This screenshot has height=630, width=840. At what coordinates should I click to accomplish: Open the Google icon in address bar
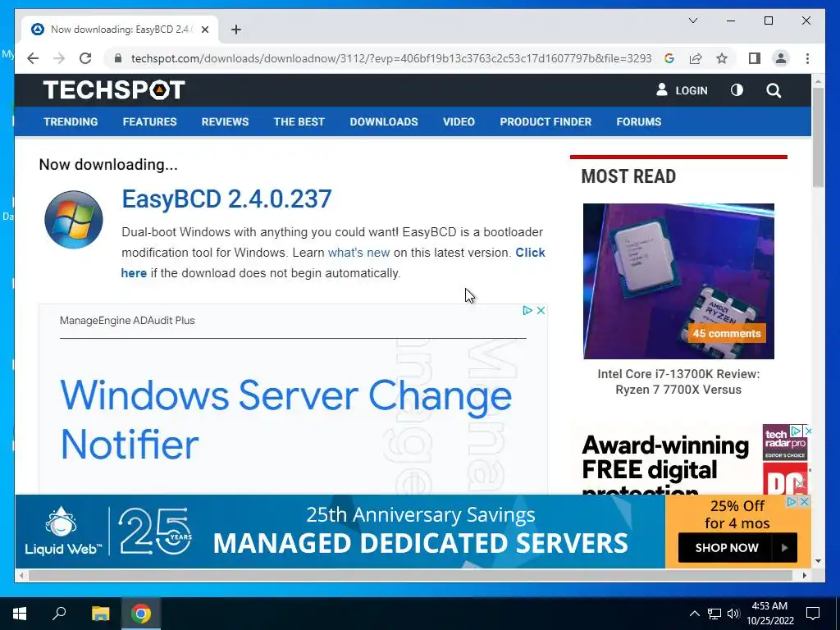[x=669, y=58]
